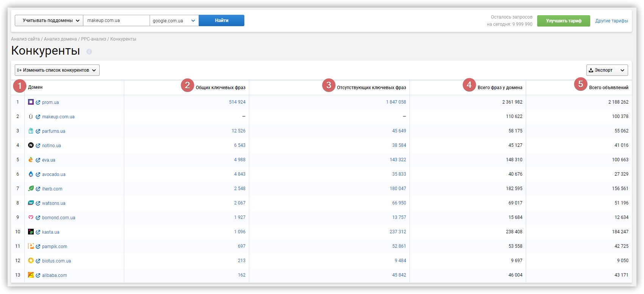644x294 pixels.
Task: Sort by Всего фраз у домена column
Action: coord(500,88)
